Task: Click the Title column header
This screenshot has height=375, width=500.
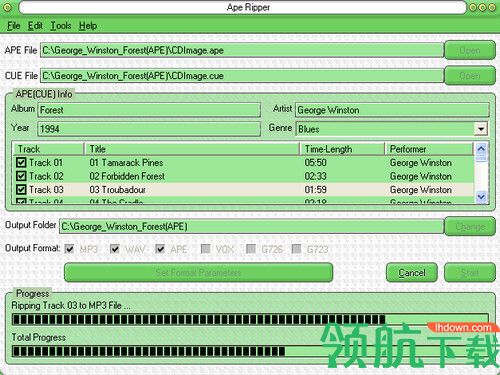Action: [192, 149]
